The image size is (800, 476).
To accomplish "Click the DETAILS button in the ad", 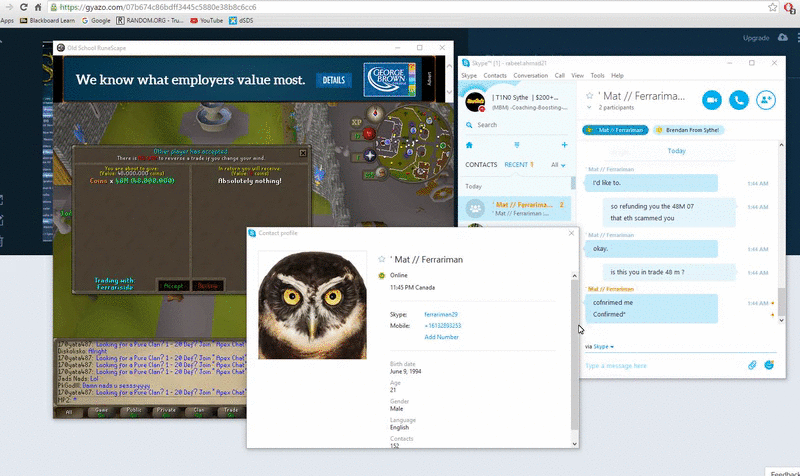I will pyautogui.click(x=334, y=80).
